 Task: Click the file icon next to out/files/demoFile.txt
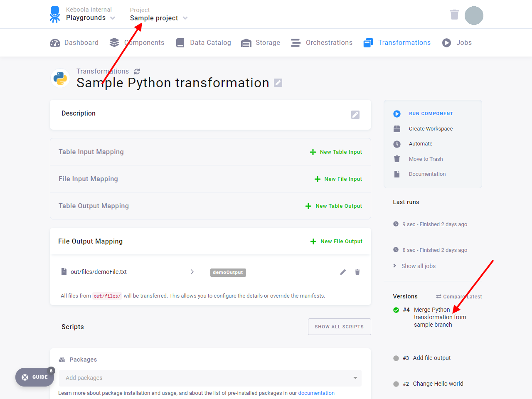click(x=64, y=271)
